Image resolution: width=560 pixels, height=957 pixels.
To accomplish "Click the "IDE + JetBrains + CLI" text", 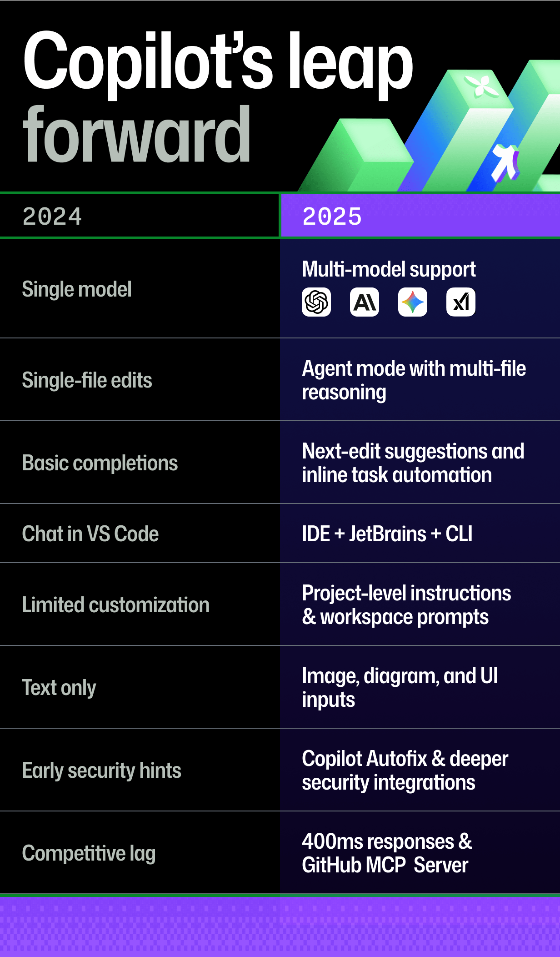I will pyautogui.click(x=387, y=534).
